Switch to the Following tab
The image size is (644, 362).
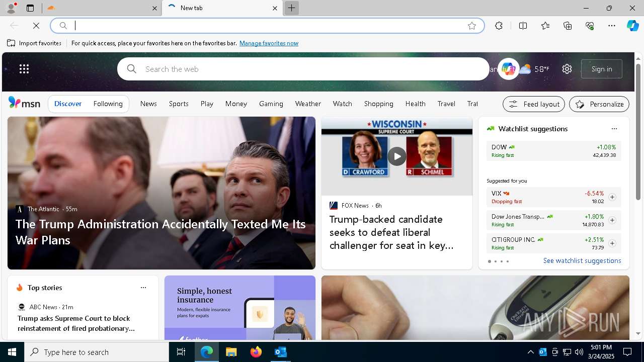tap(108, 104)
